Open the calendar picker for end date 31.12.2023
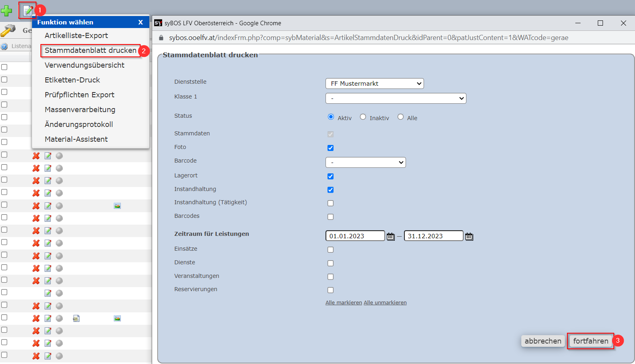 (469, 236)
